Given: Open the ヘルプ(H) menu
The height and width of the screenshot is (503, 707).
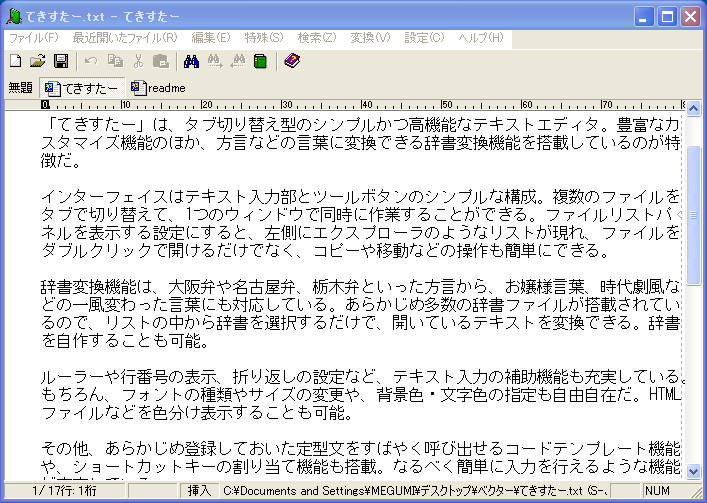Looking at the screenshot, I should tap(481, 38).
